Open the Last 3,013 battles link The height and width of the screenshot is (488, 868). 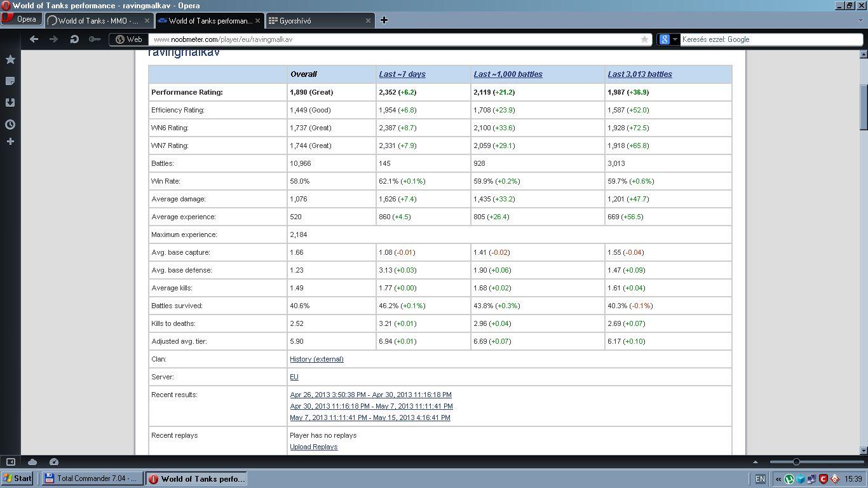tap(640, 74)
